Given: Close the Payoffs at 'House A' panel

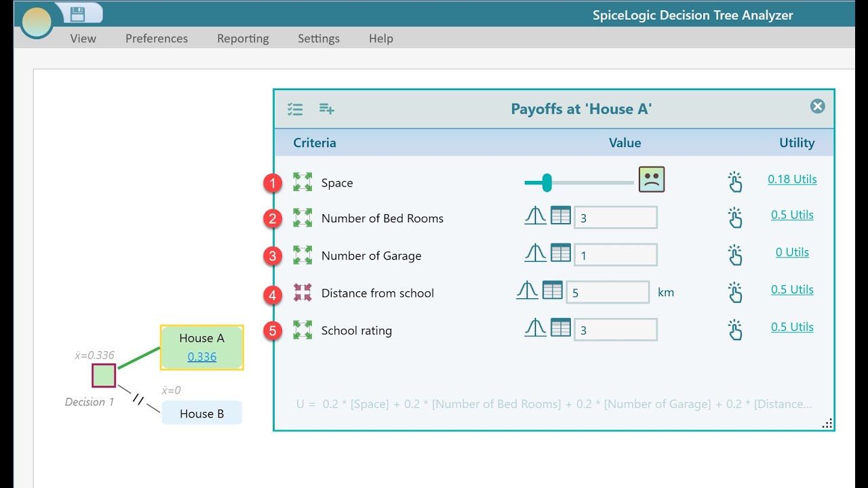Looking at the screenshot, I should [818, 106].
